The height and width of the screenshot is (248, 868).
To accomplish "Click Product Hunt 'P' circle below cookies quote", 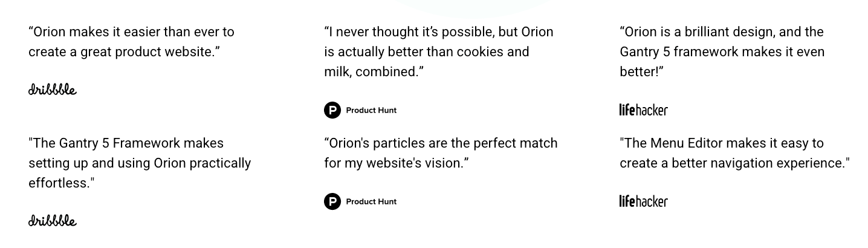I will [x=332, y=110].
